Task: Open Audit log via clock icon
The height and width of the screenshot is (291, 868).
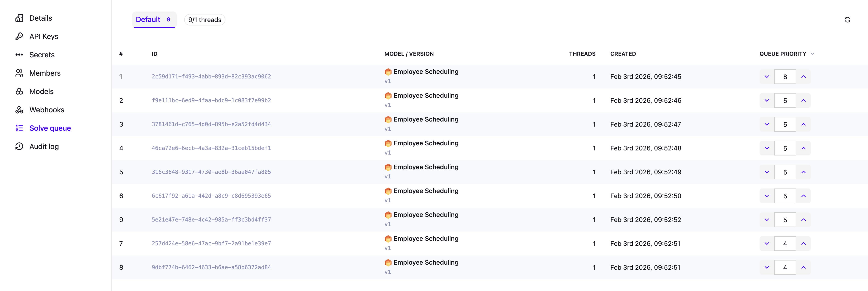Action: (x=19, y=146)
